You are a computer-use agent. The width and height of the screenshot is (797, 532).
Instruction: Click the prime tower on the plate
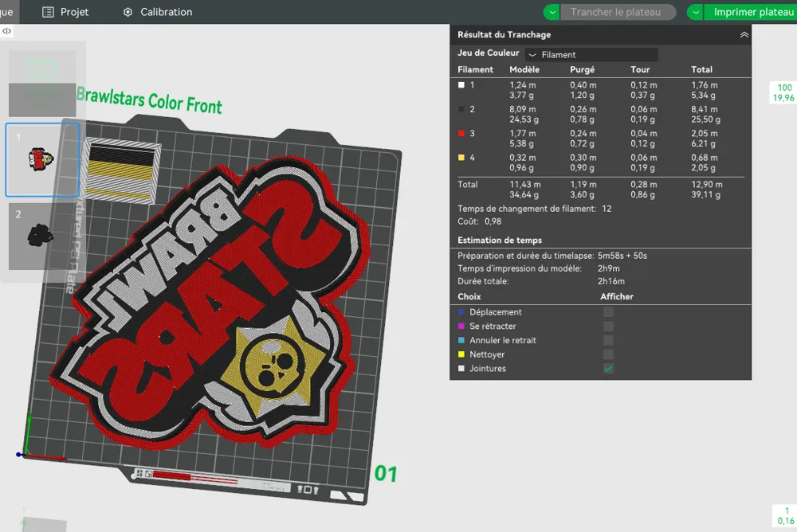pyautogui.click(x=121, y=170)
